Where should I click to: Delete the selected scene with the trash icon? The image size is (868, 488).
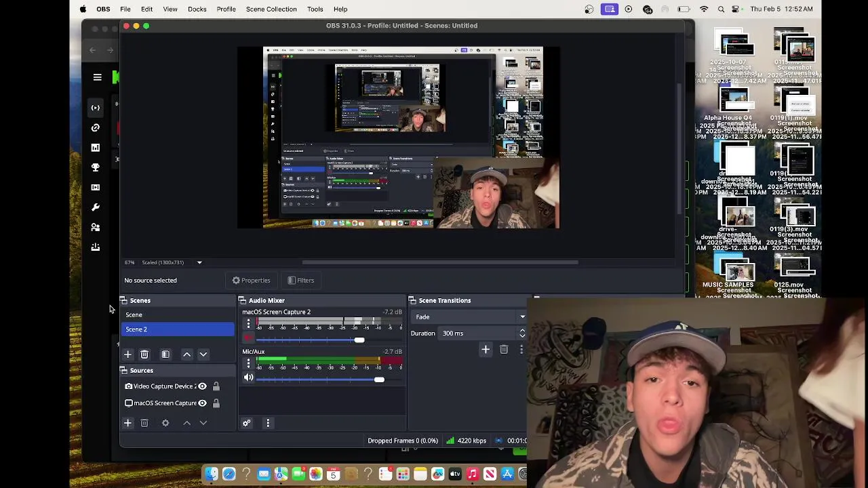coord(144,354)
